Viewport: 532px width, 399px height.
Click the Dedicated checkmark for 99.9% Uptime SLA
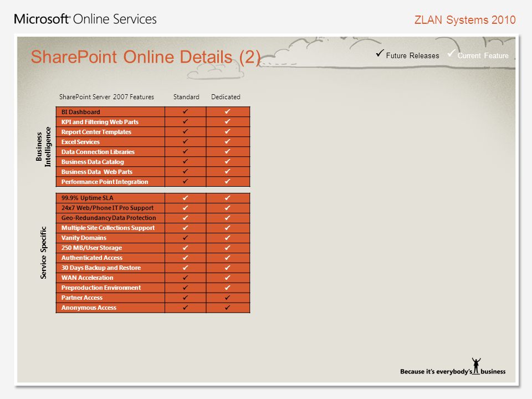point(227,197)
